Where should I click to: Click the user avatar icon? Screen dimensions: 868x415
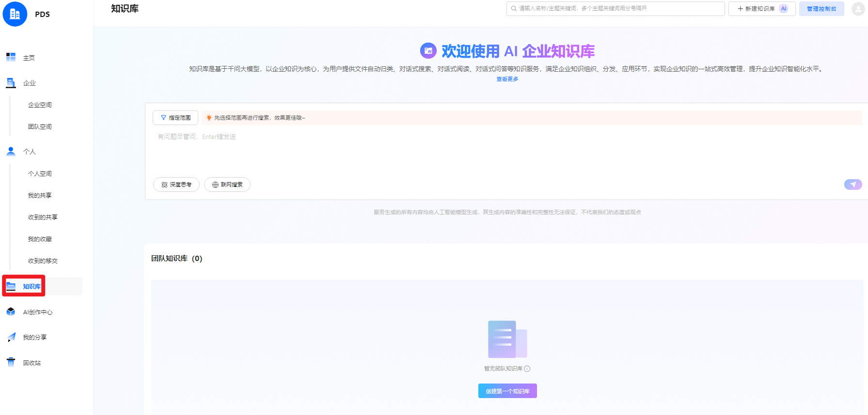pyautogui.click(x=858, y=9)
